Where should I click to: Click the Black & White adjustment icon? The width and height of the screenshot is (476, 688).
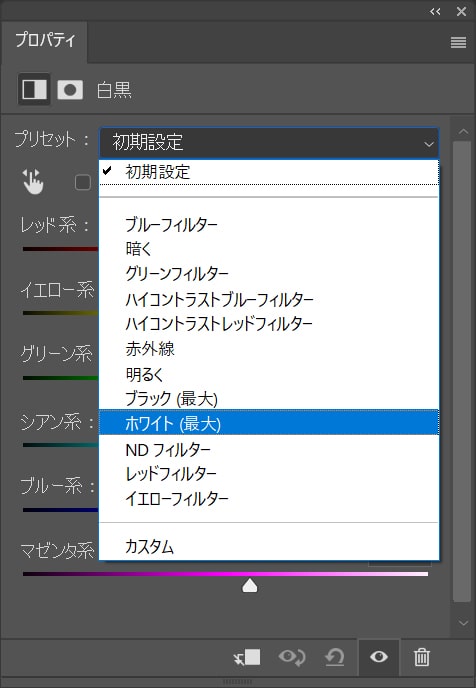coord(34,89)
